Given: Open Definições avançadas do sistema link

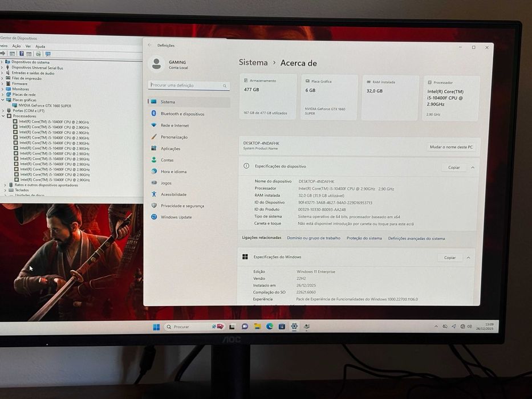Looking at the screenshot, I should [416, 238].
